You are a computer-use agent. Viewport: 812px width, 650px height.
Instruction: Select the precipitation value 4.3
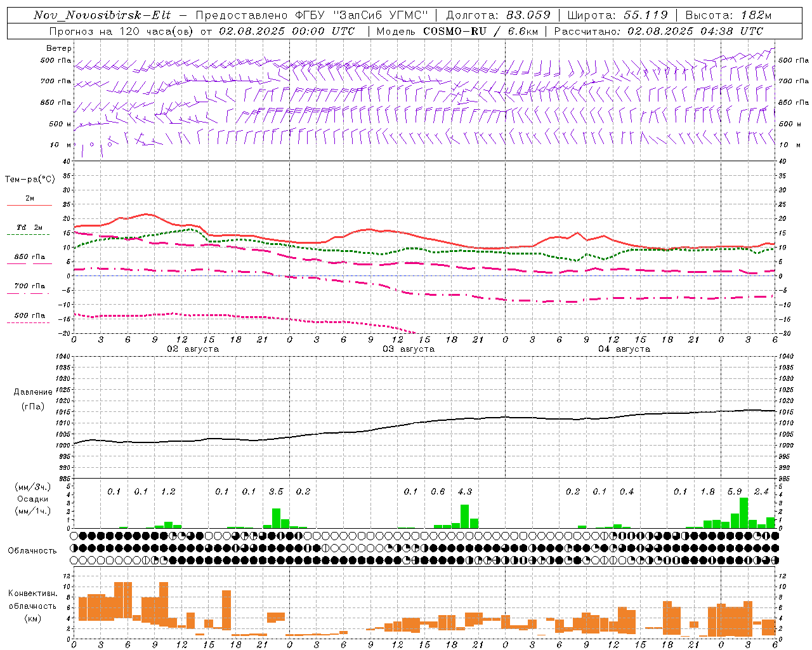(x=464, y=492)
